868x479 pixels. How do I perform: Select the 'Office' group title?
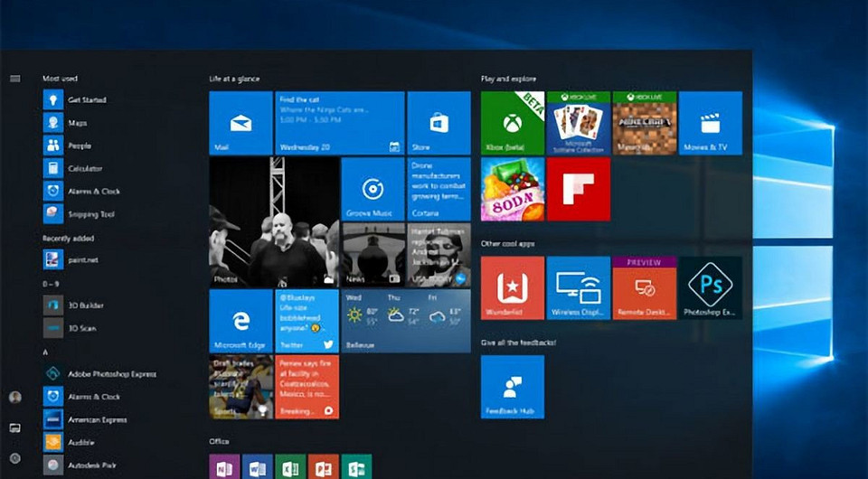[x=219, y=441]
